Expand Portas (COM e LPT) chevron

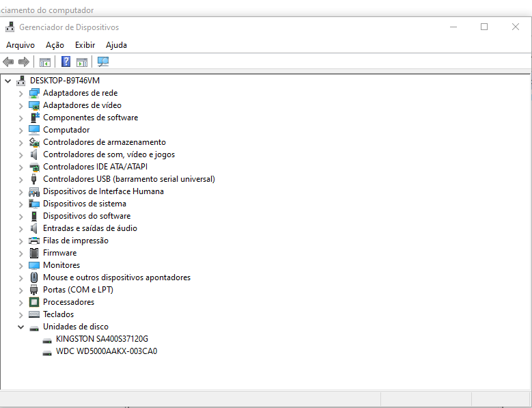tap(20, 290)
